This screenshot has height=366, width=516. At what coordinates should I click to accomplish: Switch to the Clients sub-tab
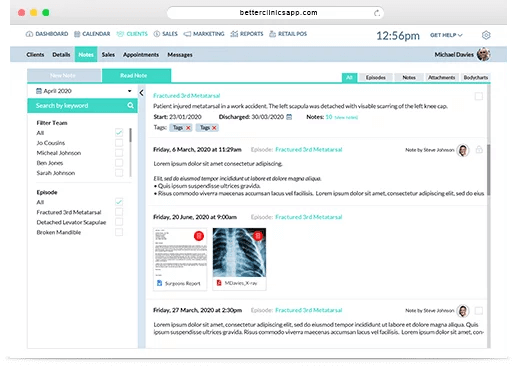coord(35,55)
